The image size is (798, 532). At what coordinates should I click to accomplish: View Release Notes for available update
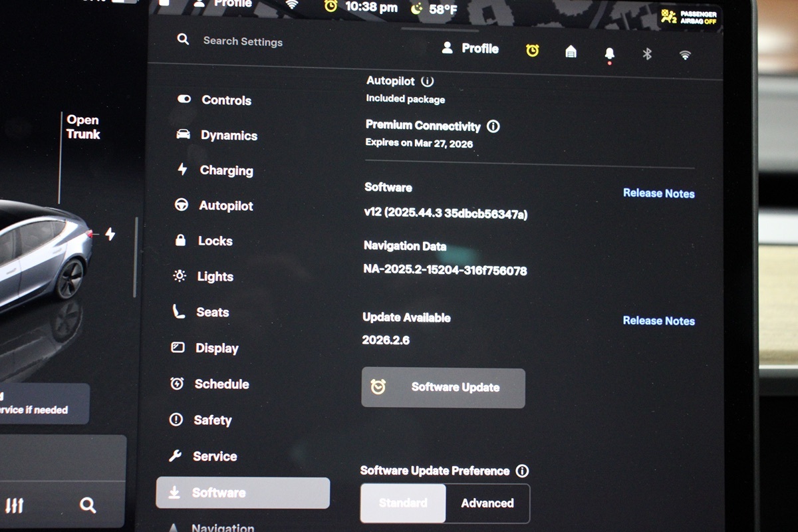click(x=658, y=321)
